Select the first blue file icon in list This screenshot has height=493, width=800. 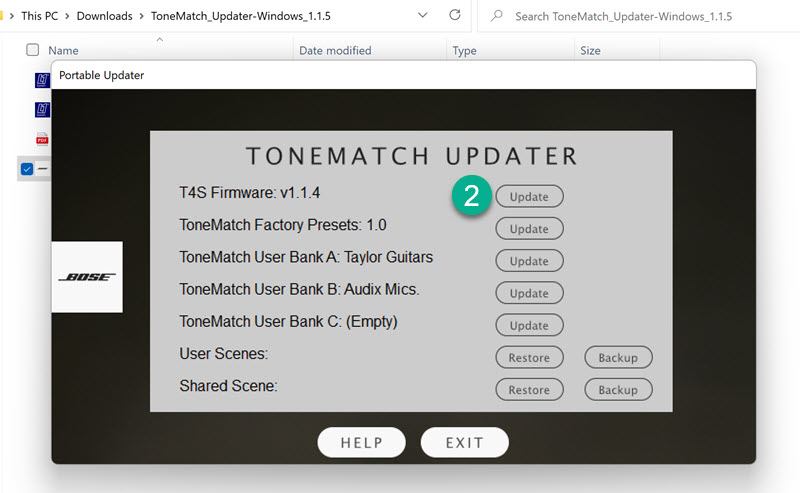[x=43, y=79]
